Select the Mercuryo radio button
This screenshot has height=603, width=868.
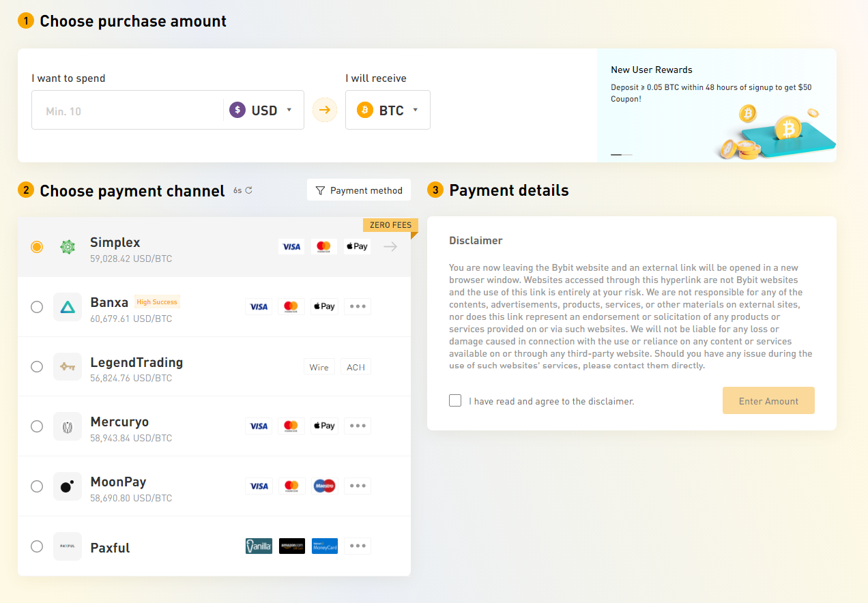37,426
